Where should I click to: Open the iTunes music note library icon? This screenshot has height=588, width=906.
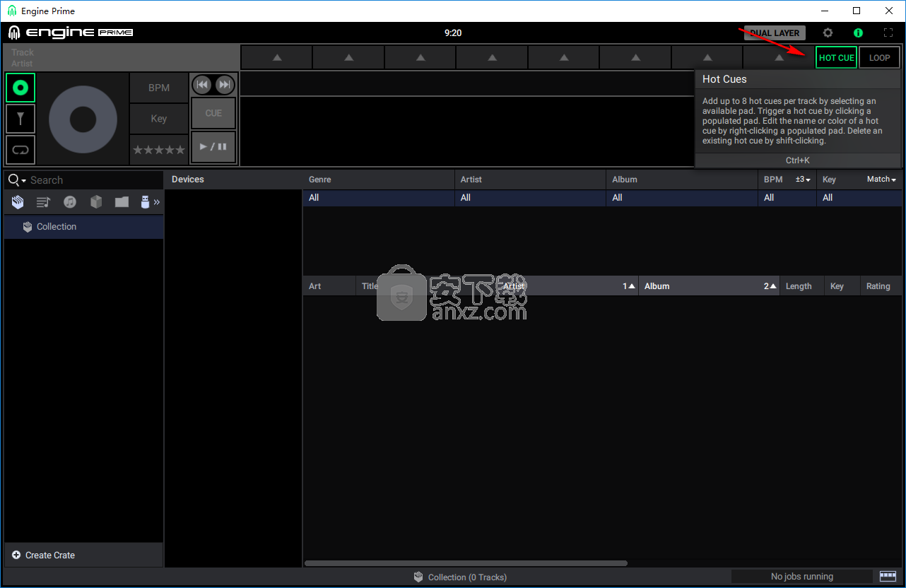(69, 202)
